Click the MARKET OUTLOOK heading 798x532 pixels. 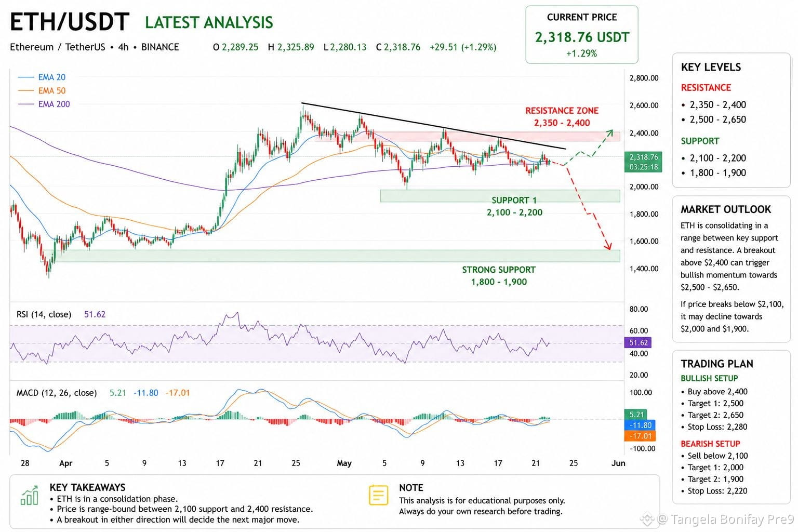[x=726, y=209]
